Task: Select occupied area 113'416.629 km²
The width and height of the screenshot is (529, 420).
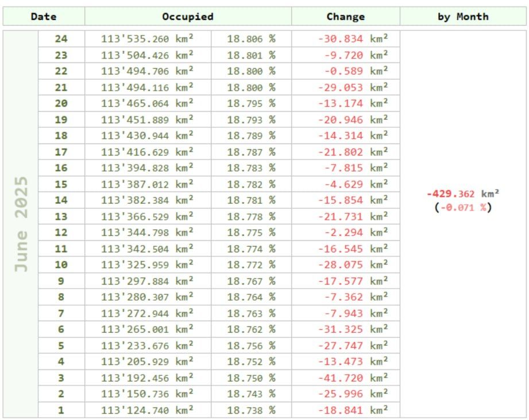Action: coord(147,152)
